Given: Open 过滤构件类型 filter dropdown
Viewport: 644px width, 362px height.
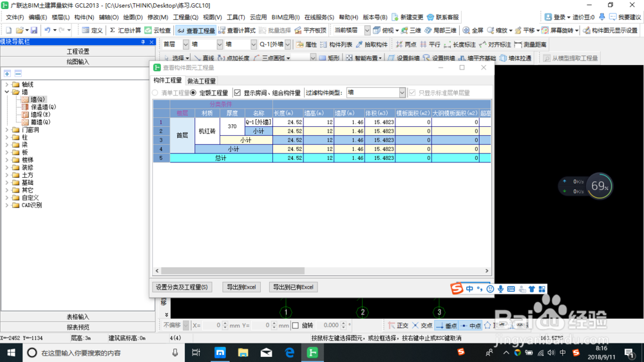Looking at the screenshot, I should click(x=402, y=93).
